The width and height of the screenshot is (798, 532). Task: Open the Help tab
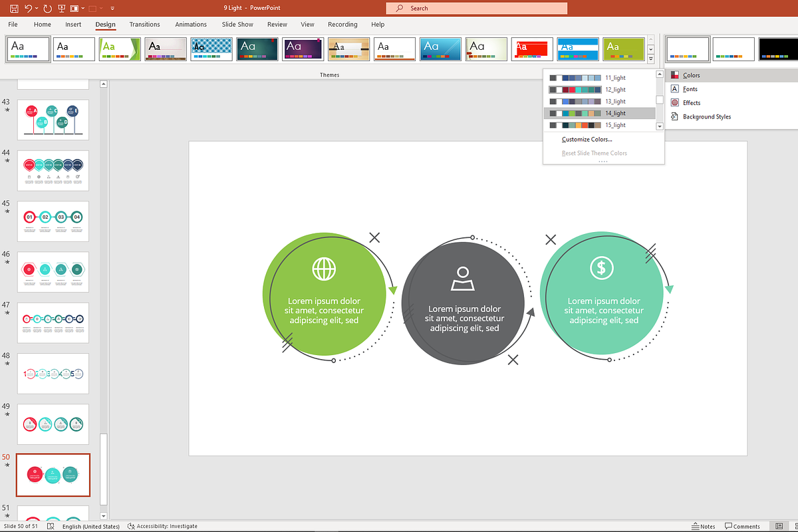coord(378,25)
